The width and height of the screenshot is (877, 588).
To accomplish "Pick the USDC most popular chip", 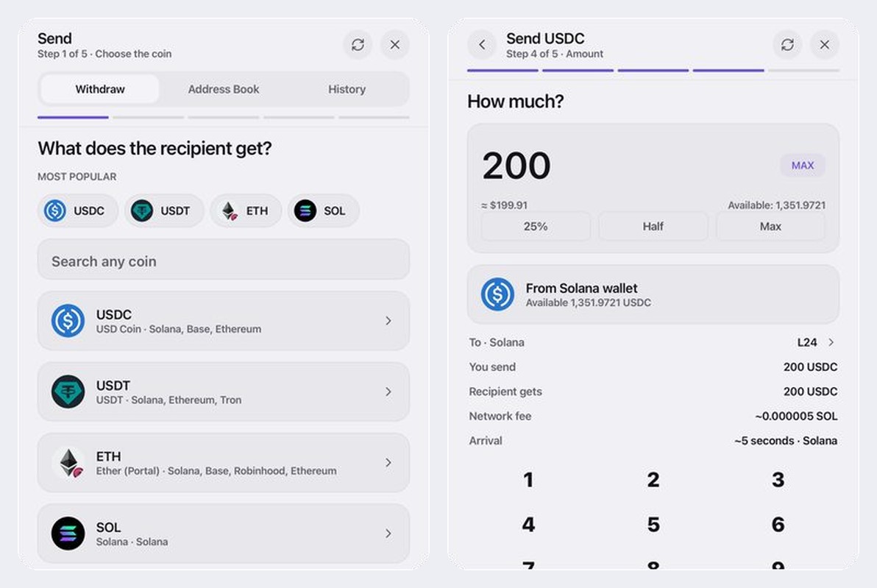I will (x=78, y=211).
